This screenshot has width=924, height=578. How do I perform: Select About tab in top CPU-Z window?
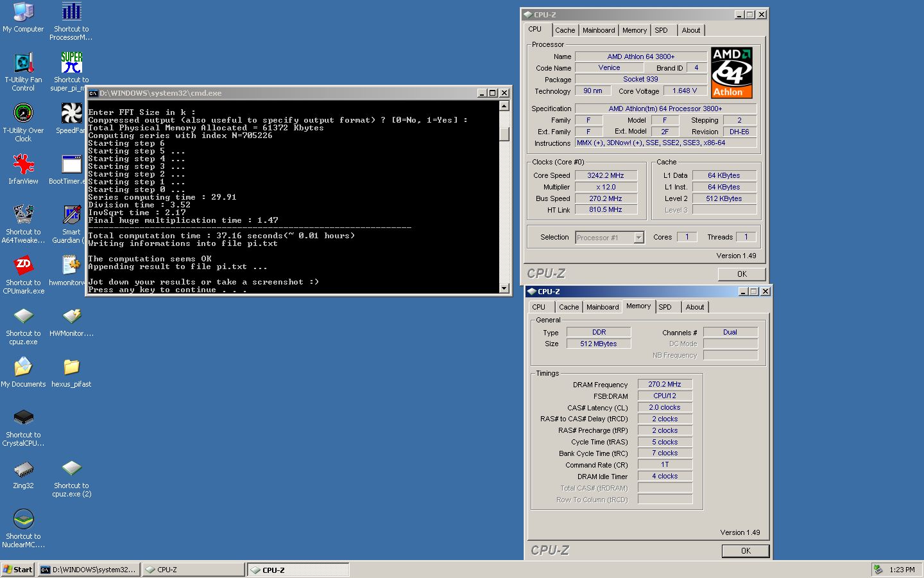[691, 30]
